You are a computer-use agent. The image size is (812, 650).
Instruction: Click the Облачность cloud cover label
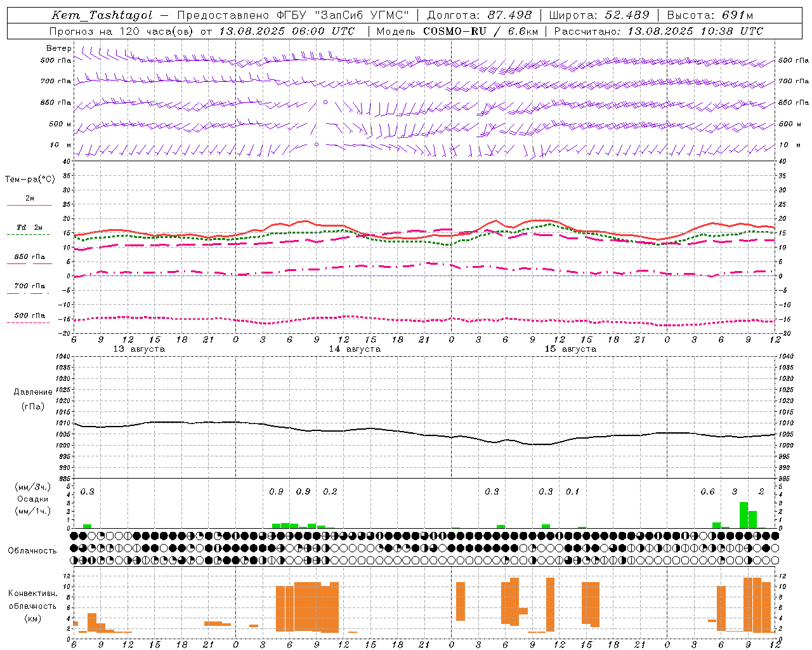click(32, 550)
